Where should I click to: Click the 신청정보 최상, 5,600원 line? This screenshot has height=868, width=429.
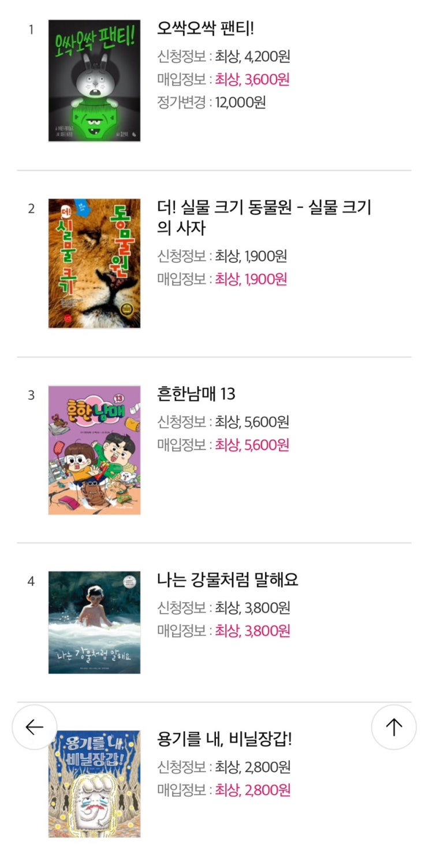(223, 422)
